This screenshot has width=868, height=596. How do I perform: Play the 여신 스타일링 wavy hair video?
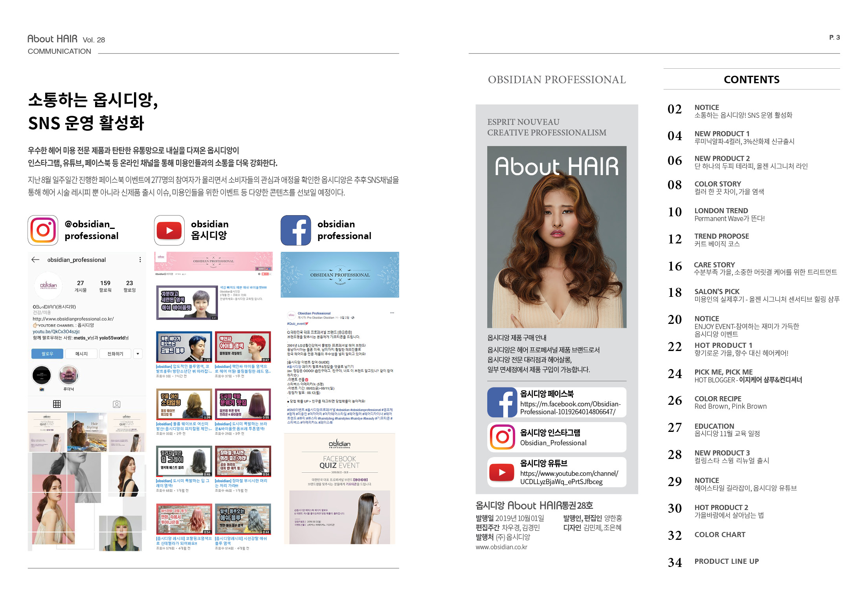184,404
